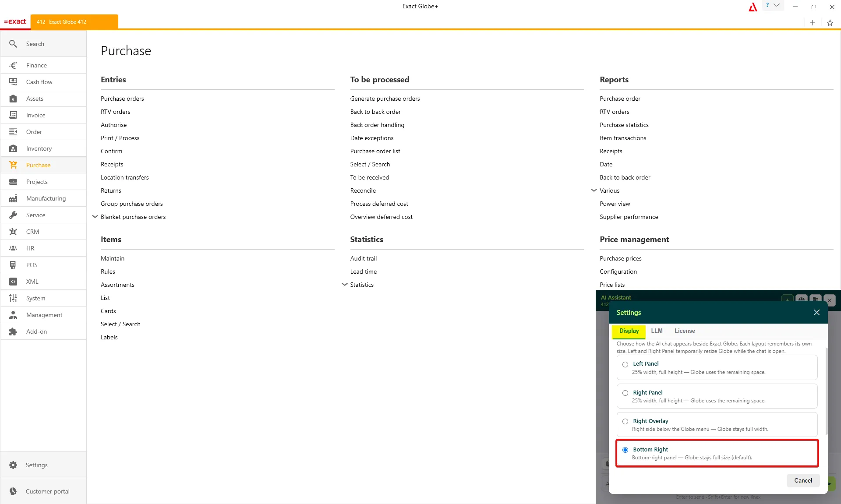
Task: Click the favorites star icon at top right
Action: coord(830,23)
